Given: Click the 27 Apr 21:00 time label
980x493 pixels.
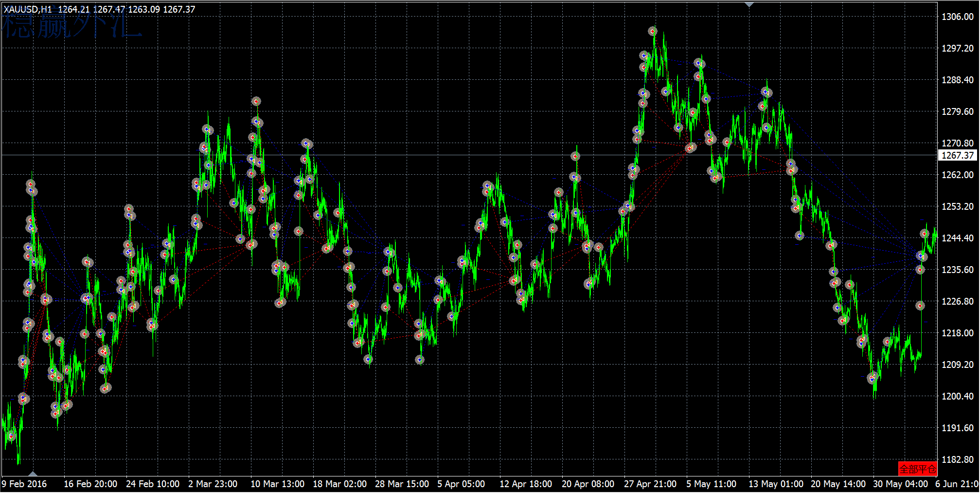Looking at the screenshot, I should pos(650,484).
